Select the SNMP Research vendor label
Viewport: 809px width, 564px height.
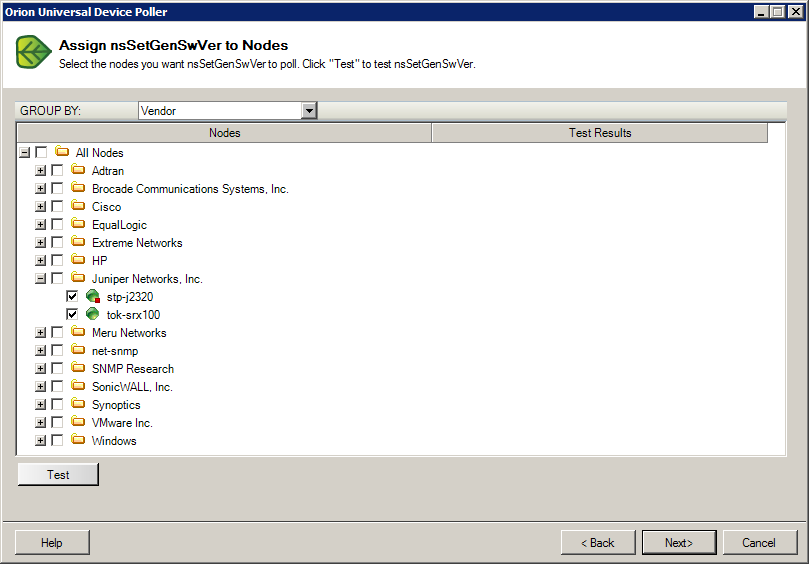pyautogui.click(x=133, y=368)
